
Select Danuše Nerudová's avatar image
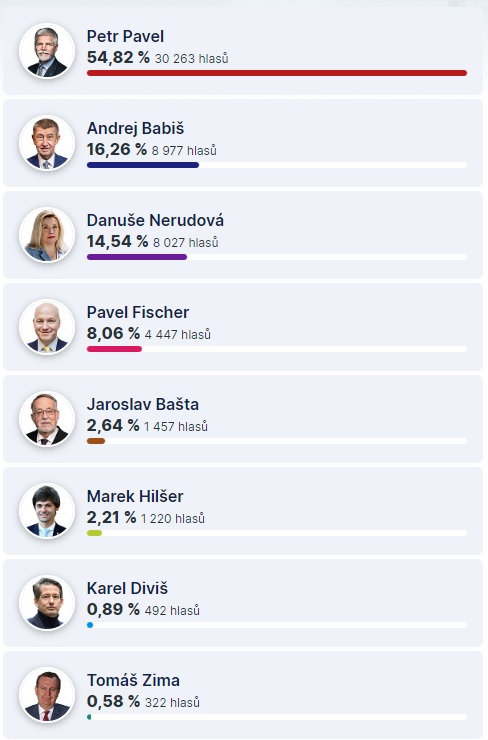pyautogui.click(x=47, y=235)
